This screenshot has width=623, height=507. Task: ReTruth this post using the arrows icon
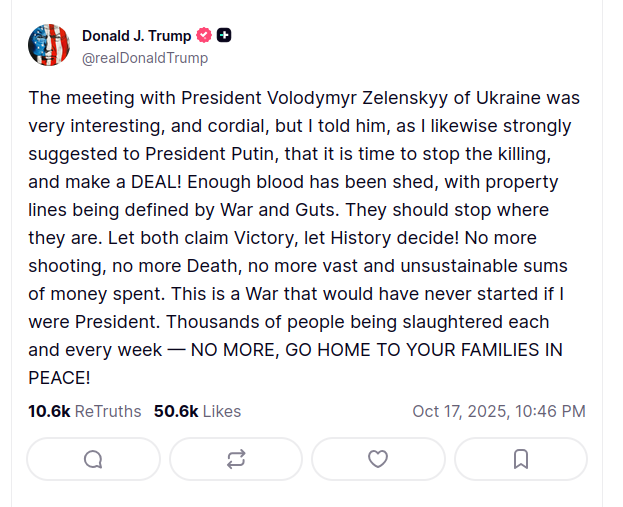coord(236,459)
